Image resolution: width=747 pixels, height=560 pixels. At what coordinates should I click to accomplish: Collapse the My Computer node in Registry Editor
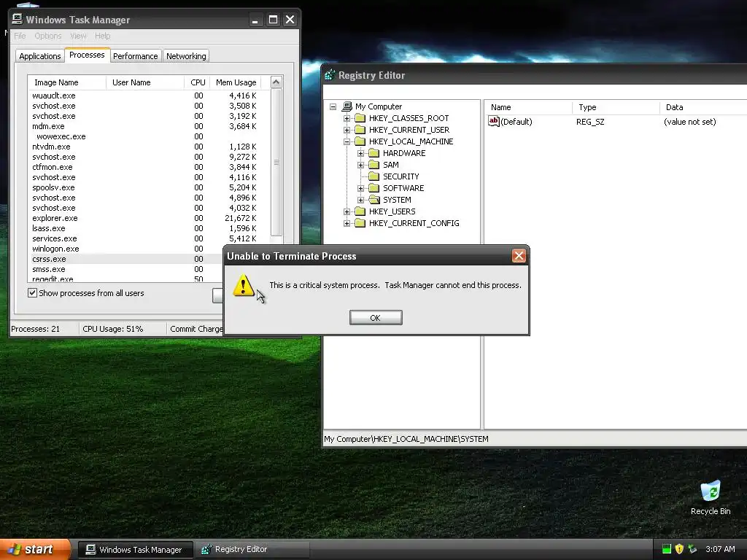pos(333,106)
